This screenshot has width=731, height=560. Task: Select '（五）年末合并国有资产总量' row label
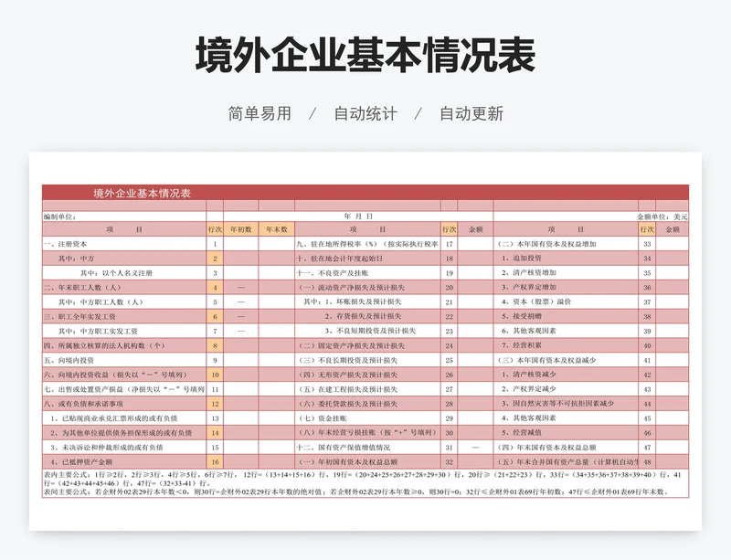(x=566, y=461)
